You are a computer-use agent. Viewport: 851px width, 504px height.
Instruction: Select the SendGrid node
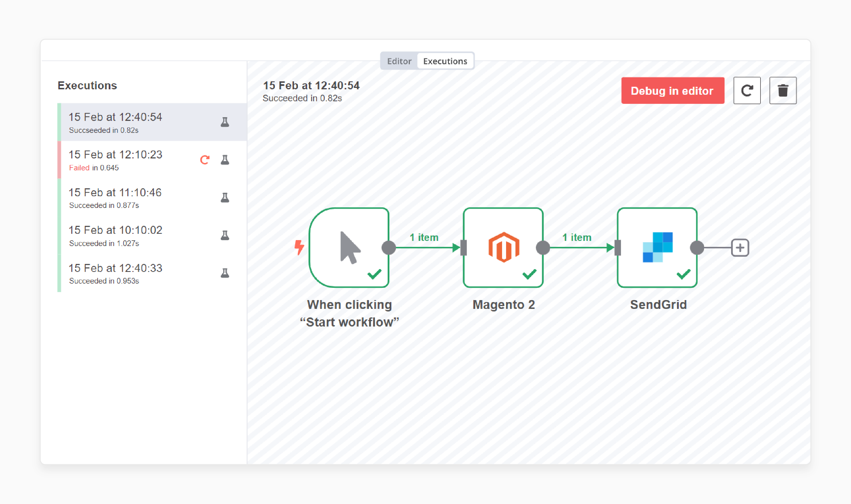(657, 247)
